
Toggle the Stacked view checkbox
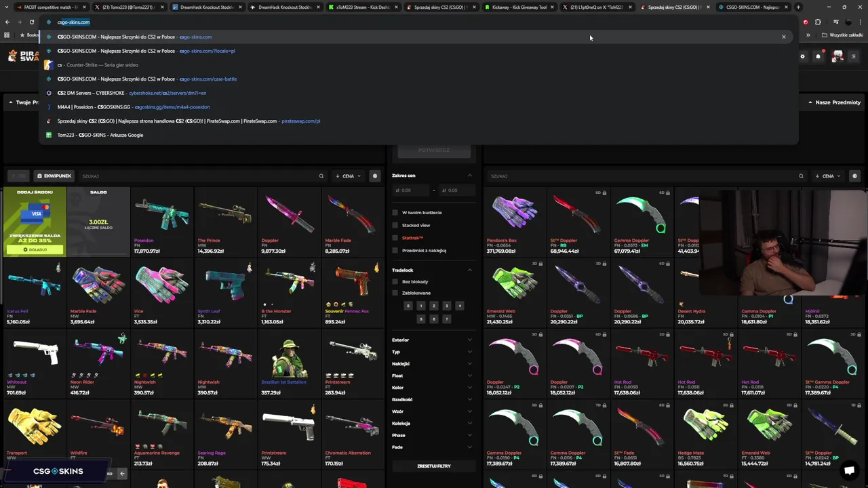click(395, 225)
